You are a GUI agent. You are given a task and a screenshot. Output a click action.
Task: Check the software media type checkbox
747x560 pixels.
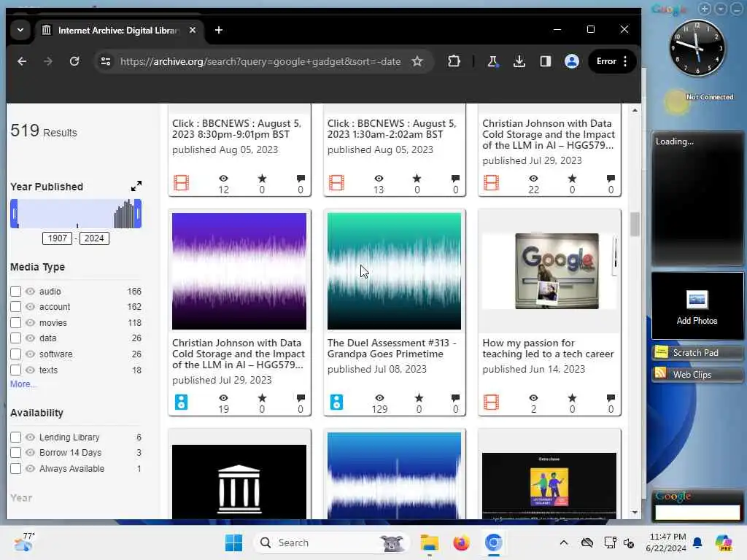[16, 354]
